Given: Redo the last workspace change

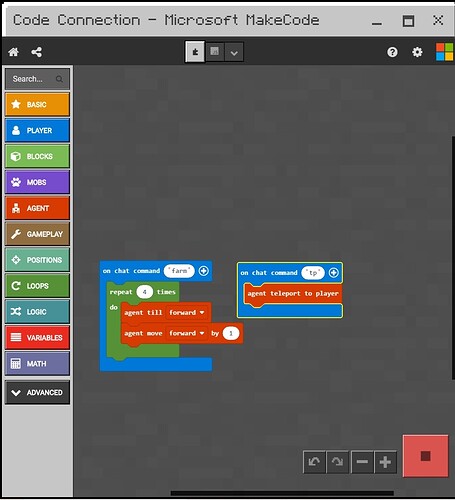Looking at the screenshot, I should [337, 462].
